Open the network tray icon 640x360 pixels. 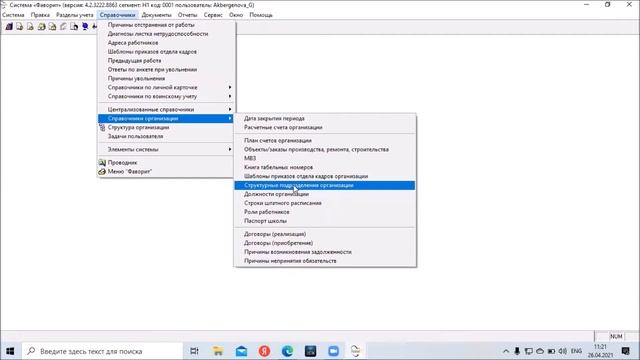pos(529,351)
